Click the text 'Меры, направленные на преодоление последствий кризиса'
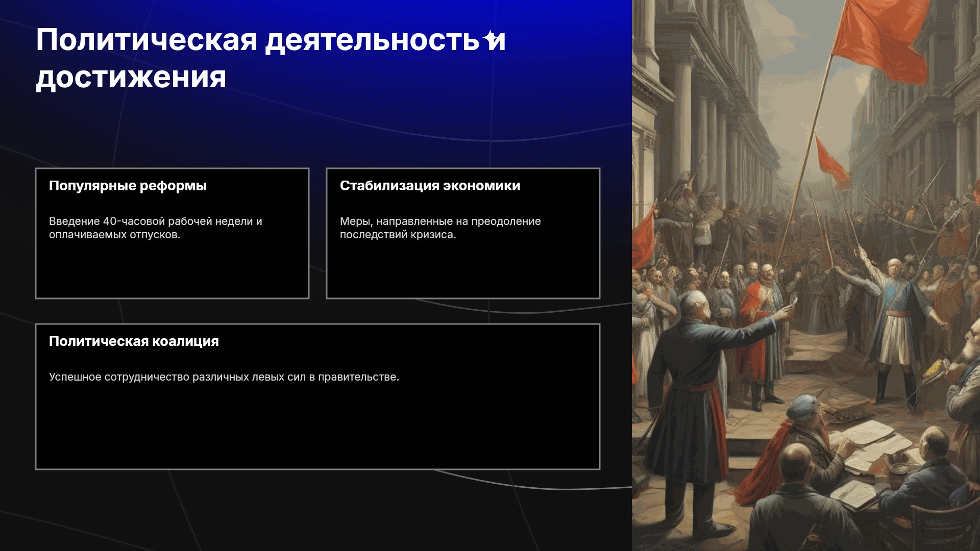This screenshot has height=551, width=980. click(440, 228)
